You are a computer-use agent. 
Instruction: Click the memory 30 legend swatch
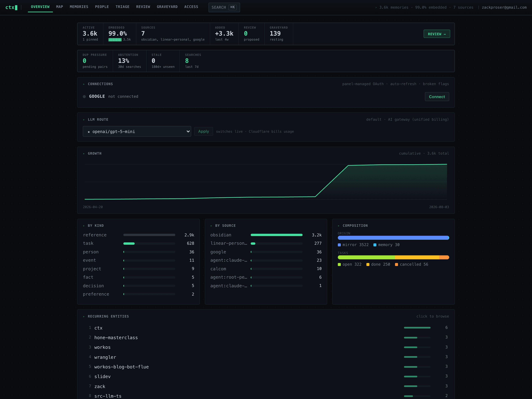click(x=375, y=245)
